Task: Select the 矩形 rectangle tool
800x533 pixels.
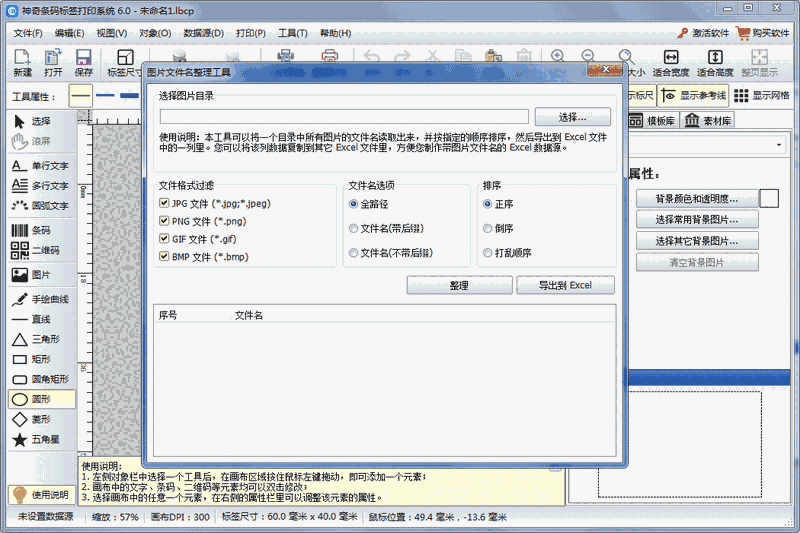Action: point(42,359)
